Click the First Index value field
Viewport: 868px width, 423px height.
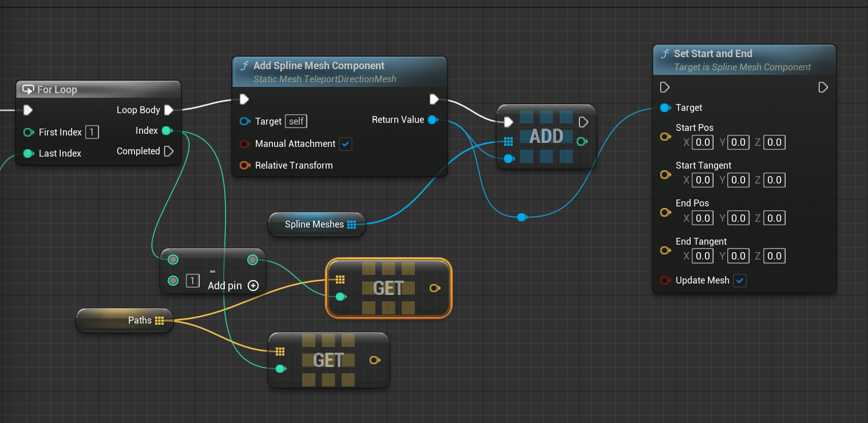pyautogui.click(x=92, y=133)
